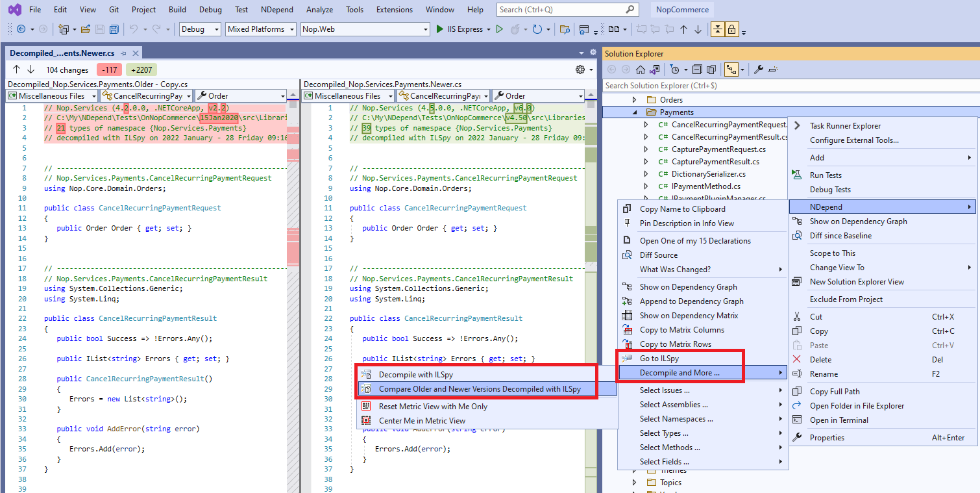Image resolution: width=980 pixels, height=493 pixels.
Task: Click the left diff pane vertical scrollbar
Action: click(x=293, y=292)
